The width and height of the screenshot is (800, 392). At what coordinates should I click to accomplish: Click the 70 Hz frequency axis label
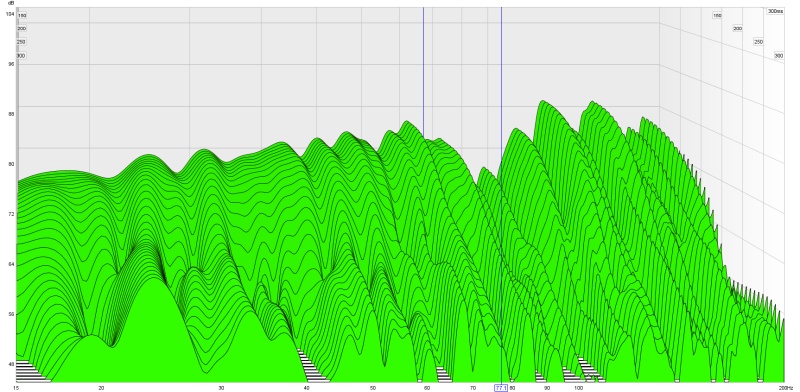point(472,388)
